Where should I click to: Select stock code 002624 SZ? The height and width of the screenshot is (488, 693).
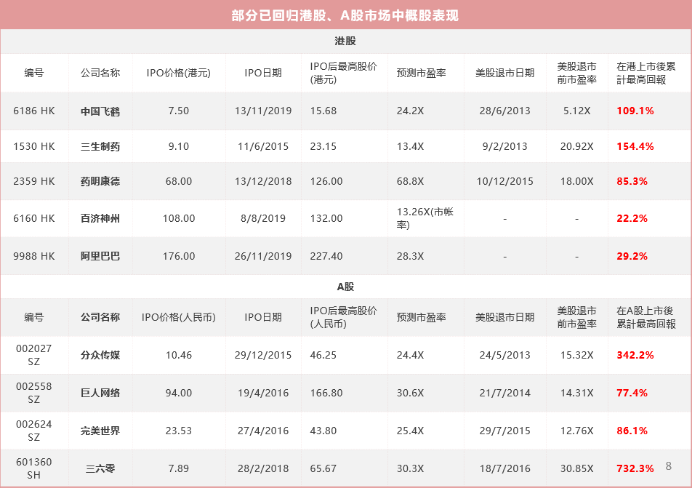tap(34, 431)
